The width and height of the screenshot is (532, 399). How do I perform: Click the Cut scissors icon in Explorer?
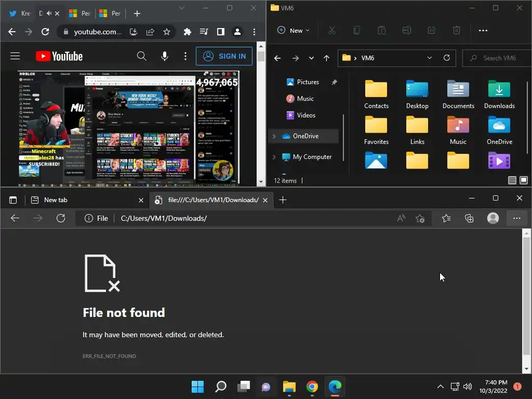pos(332,31)
